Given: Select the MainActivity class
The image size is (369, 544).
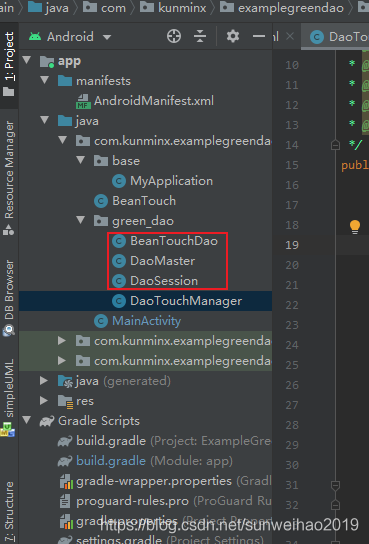Looking at the screenshot, I should pos(146,321).
